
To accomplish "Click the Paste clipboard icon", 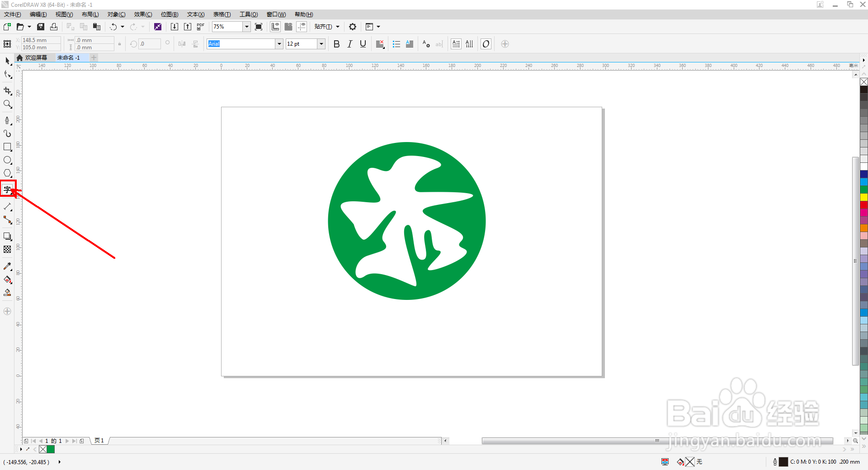I will click(96, 27).
